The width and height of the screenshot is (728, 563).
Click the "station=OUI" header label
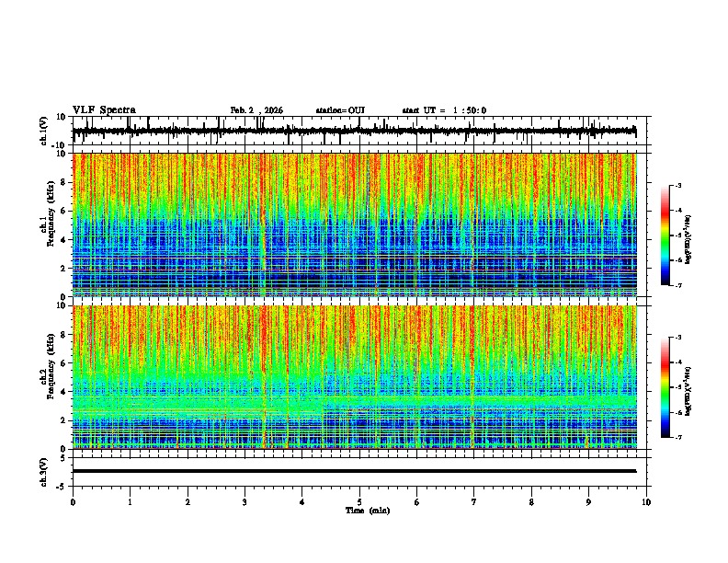[340, 110]
